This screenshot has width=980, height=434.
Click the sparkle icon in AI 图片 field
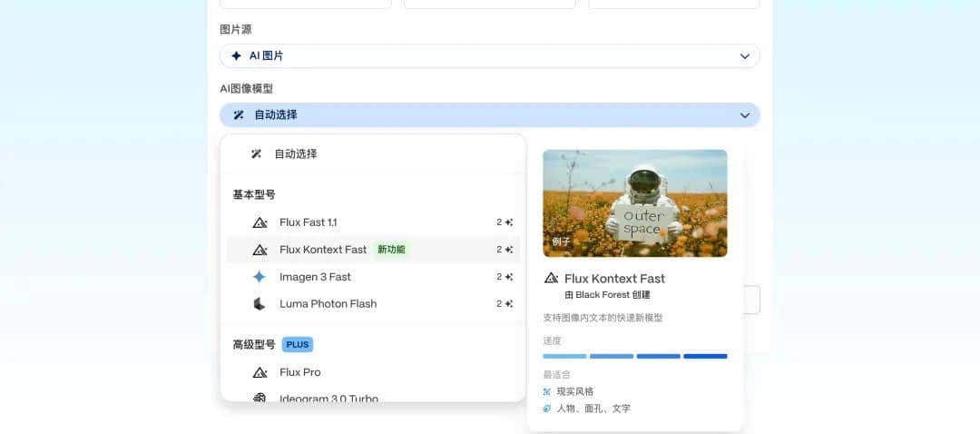[237, 56]
